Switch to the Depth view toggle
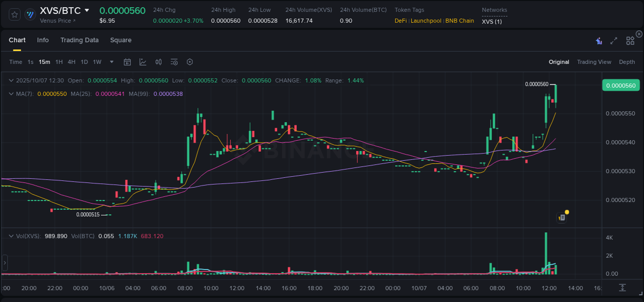 626,62
